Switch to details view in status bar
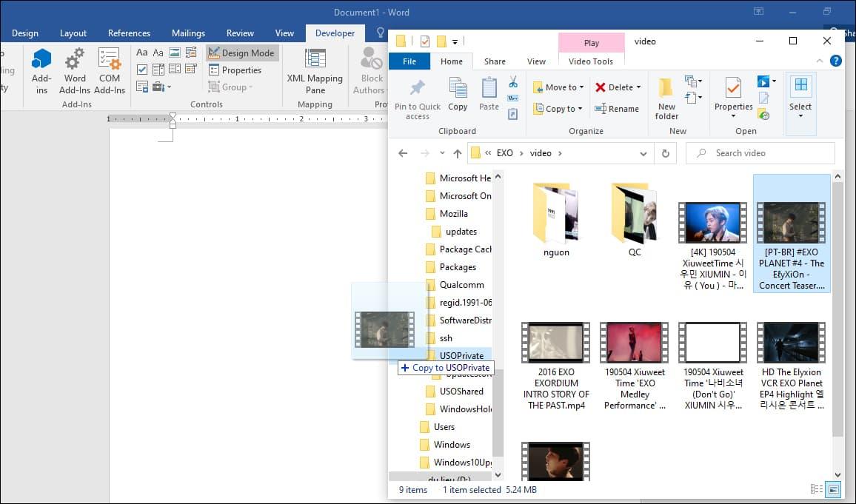The width and height of the screenshot is (856, 504). [817, 489]
